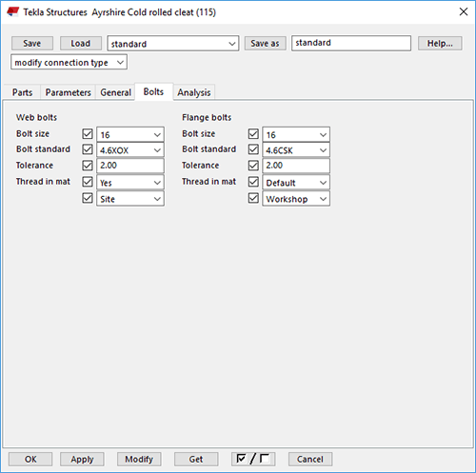
Task: Toggle Flange bolts Thread in mat checkbox
Action: point(253,182)
